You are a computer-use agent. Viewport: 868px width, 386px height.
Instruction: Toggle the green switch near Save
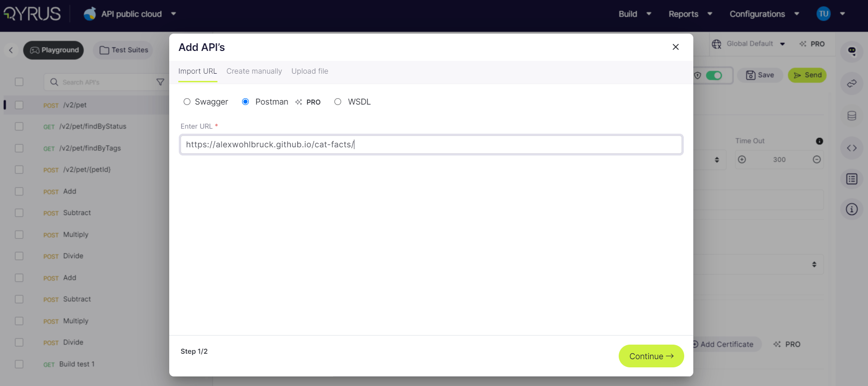[x=713, y=75]
